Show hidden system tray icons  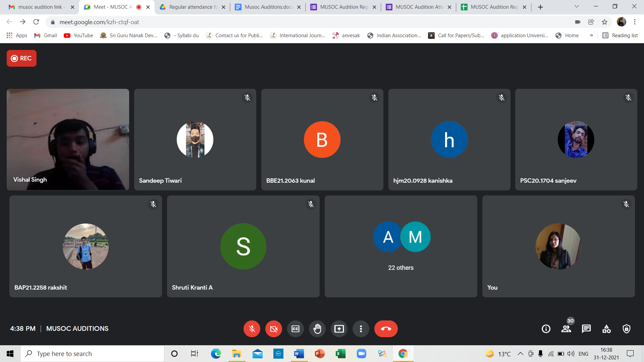click(x=520, y=354)
